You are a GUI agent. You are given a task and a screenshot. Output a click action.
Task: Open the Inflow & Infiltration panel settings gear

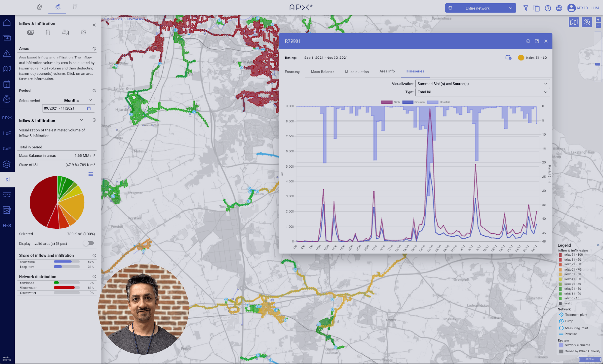pyautogui.click(x=83, y=32)
